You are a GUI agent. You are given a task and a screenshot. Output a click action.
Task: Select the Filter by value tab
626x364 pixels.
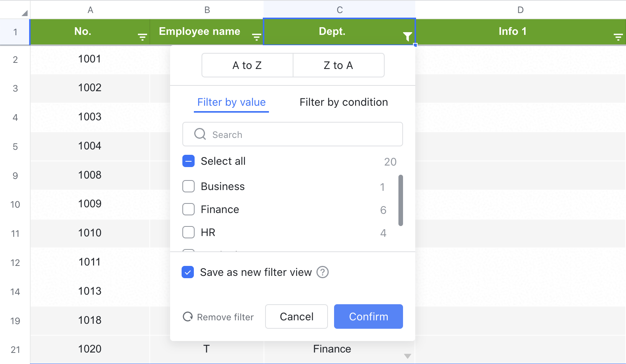pos(231,102)
